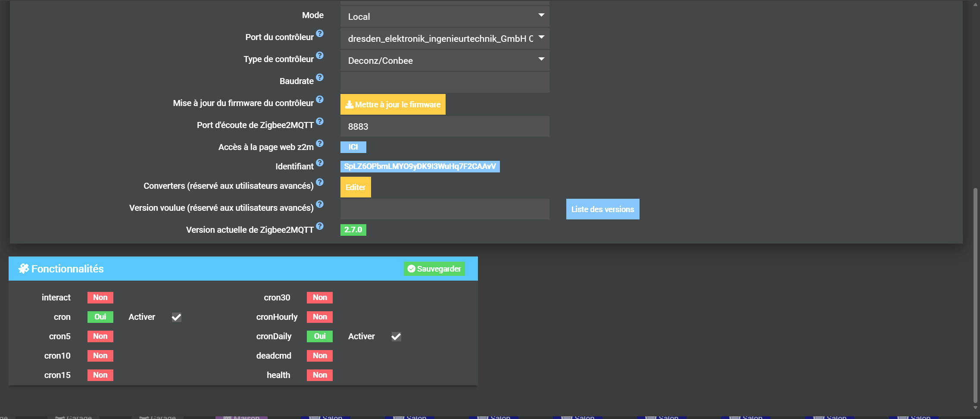Image resolution: width=980 pixels, height=419 pixels.
Task: Click the cronDaily Oui status badge
Action: [x=320, y=336]
